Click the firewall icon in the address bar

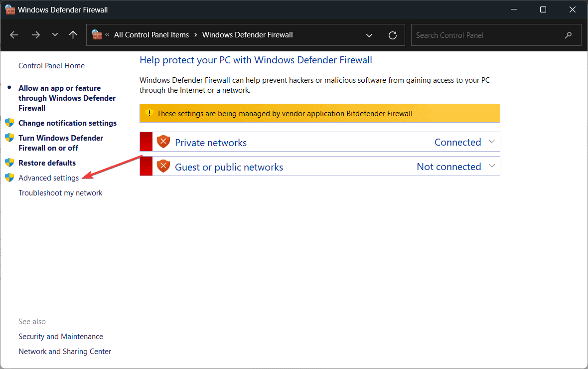(x=97, y=35)
